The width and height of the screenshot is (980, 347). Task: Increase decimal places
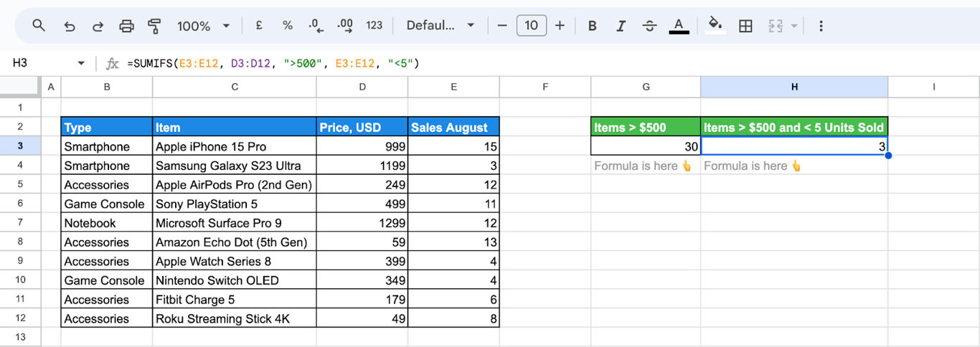[345, 26]
